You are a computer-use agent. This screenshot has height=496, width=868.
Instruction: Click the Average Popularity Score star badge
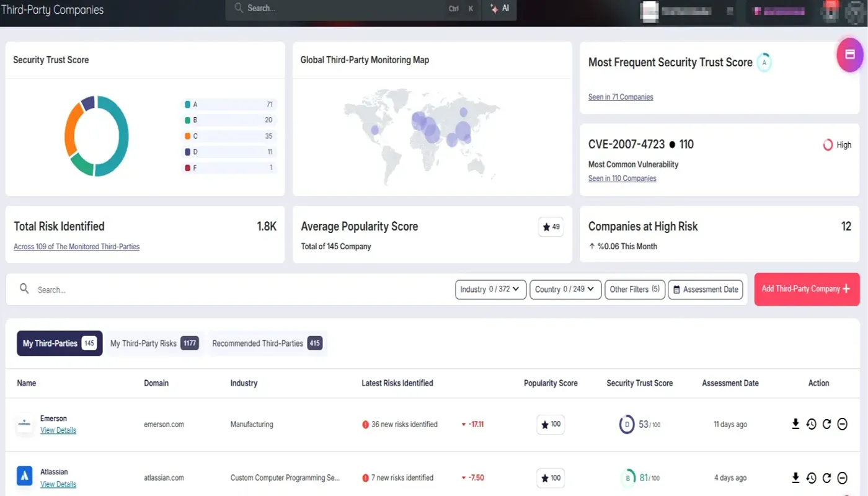(551, 227)
